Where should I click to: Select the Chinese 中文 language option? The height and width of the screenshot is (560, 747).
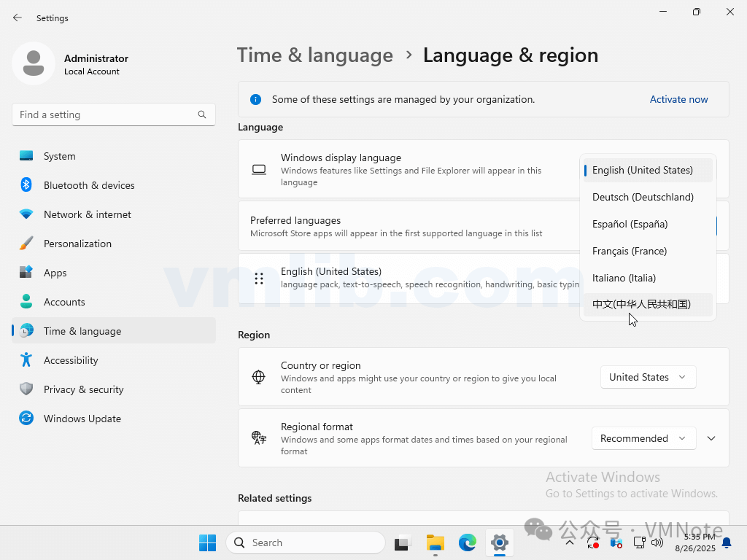pos(641,304)
